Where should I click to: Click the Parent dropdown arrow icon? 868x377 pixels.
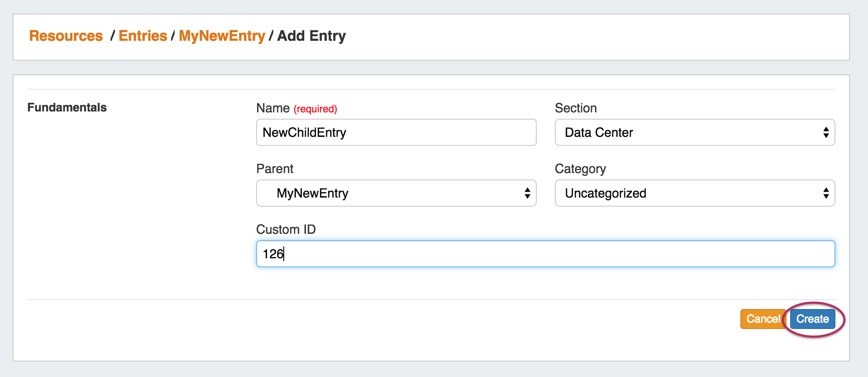pos(527,193)
